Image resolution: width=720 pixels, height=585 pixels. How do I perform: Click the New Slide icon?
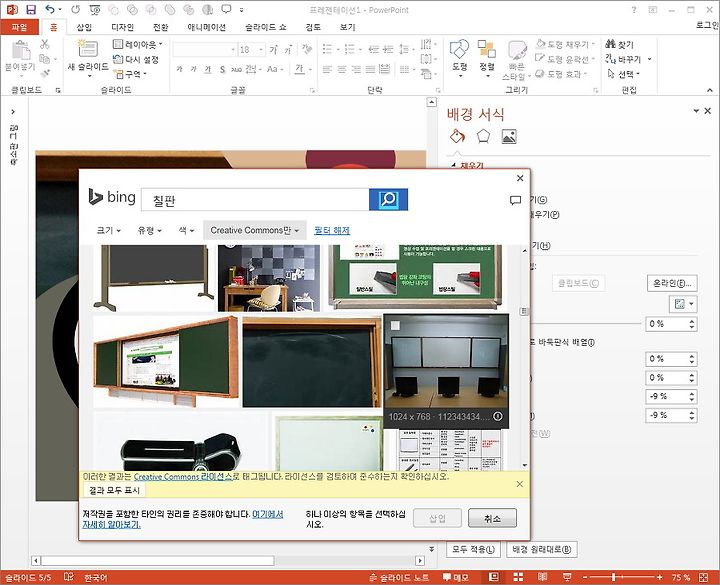click(x=88, y=50)
